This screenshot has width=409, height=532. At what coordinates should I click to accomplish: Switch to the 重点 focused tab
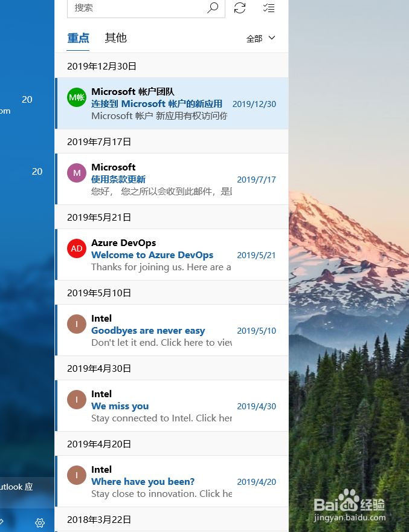pos(78,38)
